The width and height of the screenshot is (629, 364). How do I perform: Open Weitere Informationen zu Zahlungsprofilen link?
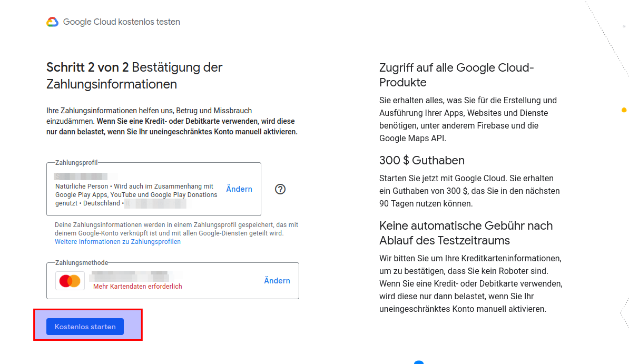117,242
